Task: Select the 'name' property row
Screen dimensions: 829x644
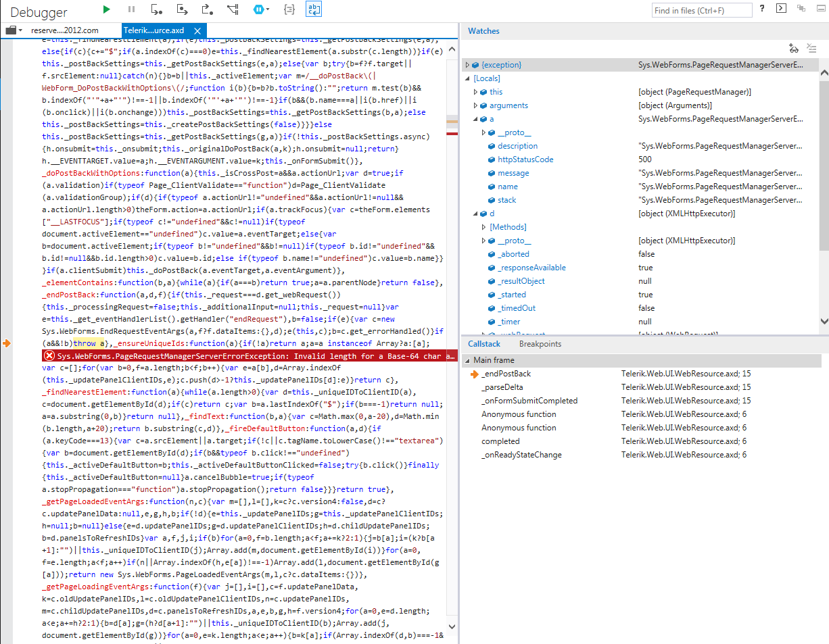Action: coord(640,187)
